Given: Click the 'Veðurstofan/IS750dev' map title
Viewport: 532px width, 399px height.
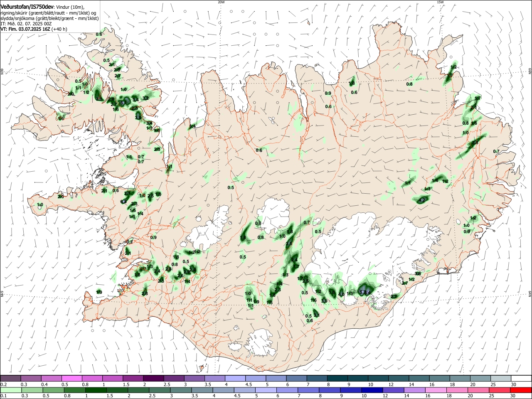Looking at the screenshot, I should (x=27, y=7).
